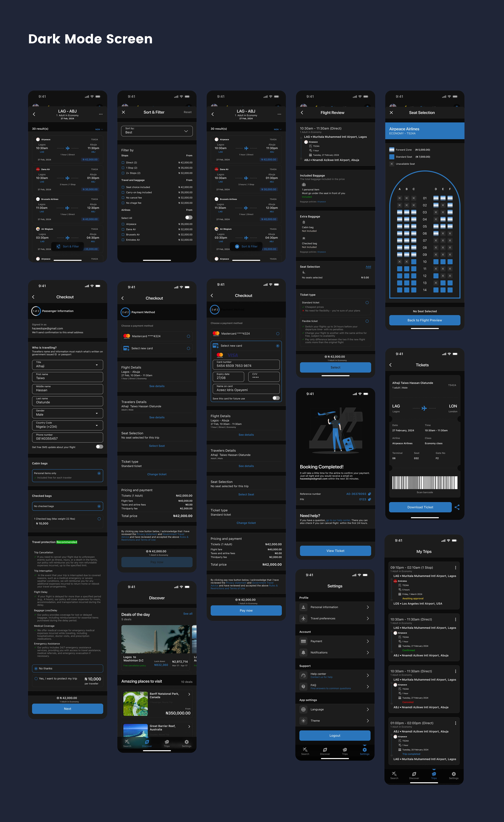The height and width of the screenshot is (822, 504).
Task: Tap share icon beside Download Ticket
Action: click(457, 507)
